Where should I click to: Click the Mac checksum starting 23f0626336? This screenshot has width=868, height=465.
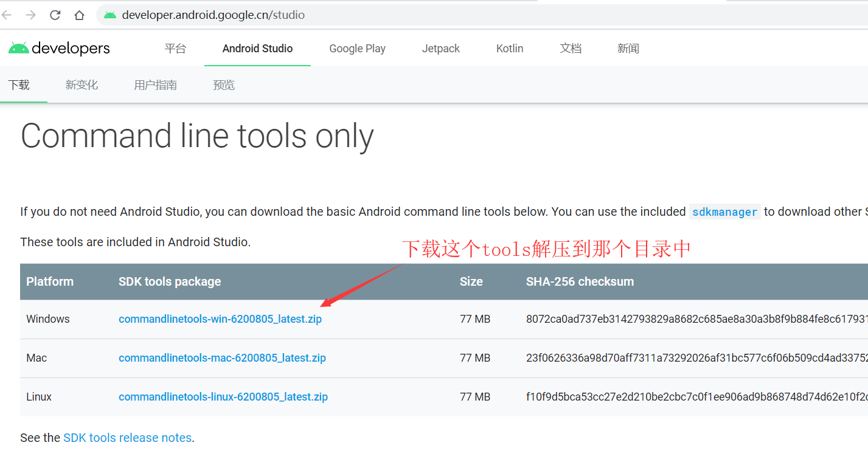697,358
